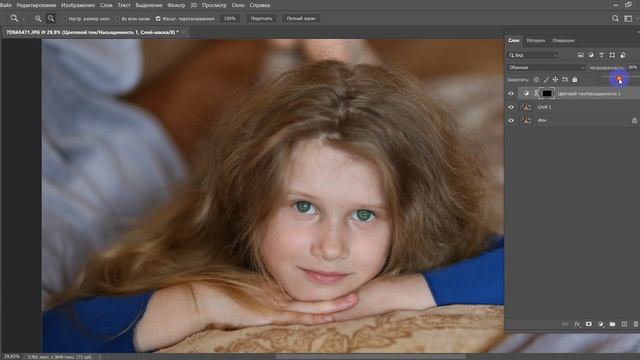Open the Справка menu
The width and height of the screenshot is (640, 360).
click(x=260, y=5)
